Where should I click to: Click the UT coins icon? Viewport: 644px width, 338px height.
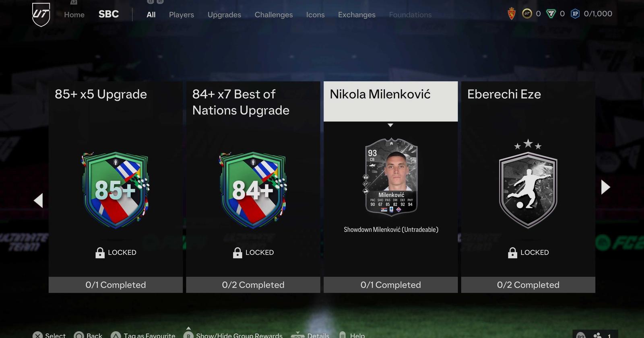tap(527, 14)
